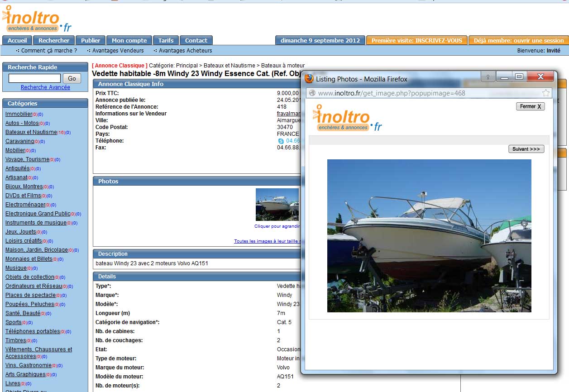Click the Cliquer pour agrandir link

point(277,226)
